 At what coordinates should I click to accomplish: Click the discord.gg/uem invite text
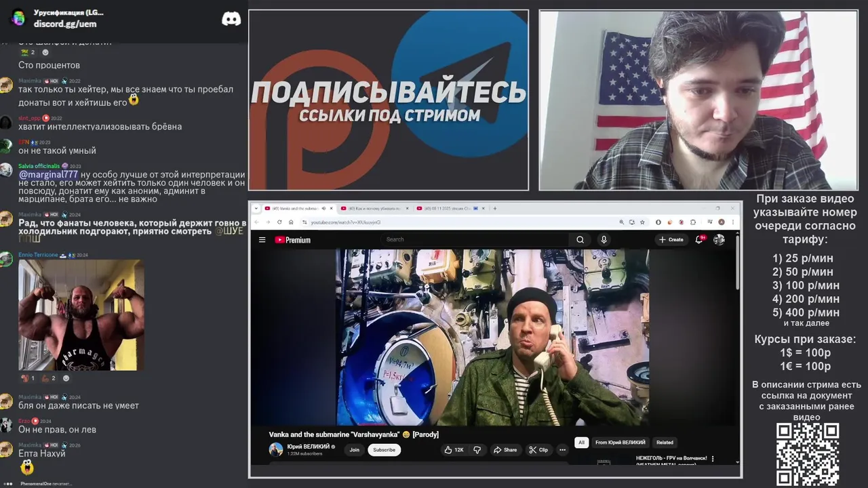coord(65,24)
